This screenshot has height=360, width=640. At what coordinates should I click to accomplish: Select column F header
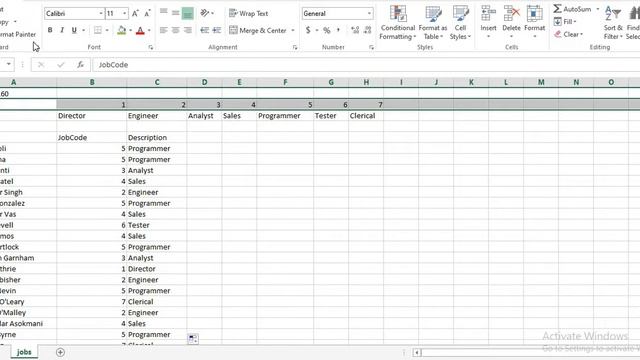point(285,82)
